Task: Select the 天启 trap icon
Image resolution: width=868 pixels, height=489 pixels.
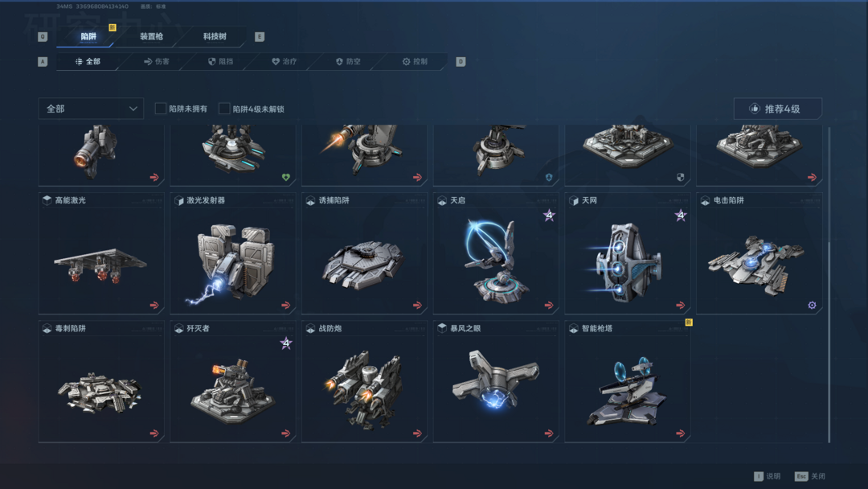Action: pyautogui.click(x=496, y=261)
